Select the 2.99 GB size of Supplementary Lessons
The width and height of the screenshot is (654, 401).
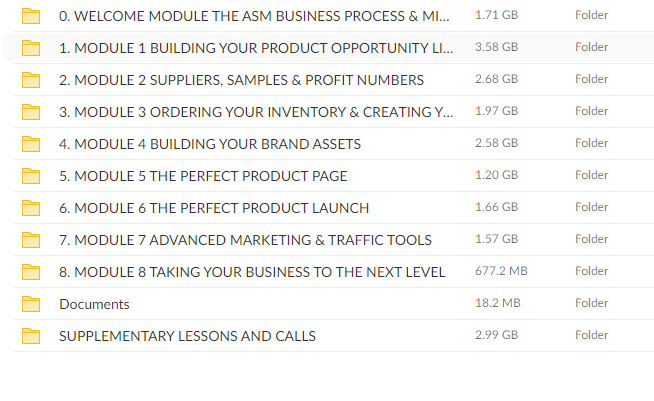(x=496, y=335)
